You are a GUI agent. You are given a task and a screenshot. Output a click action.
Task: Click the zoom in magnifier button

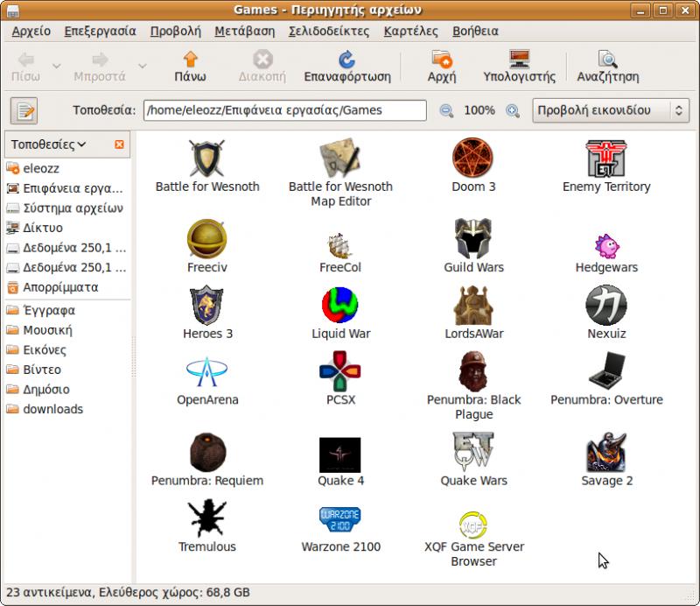tap(513, 110)
